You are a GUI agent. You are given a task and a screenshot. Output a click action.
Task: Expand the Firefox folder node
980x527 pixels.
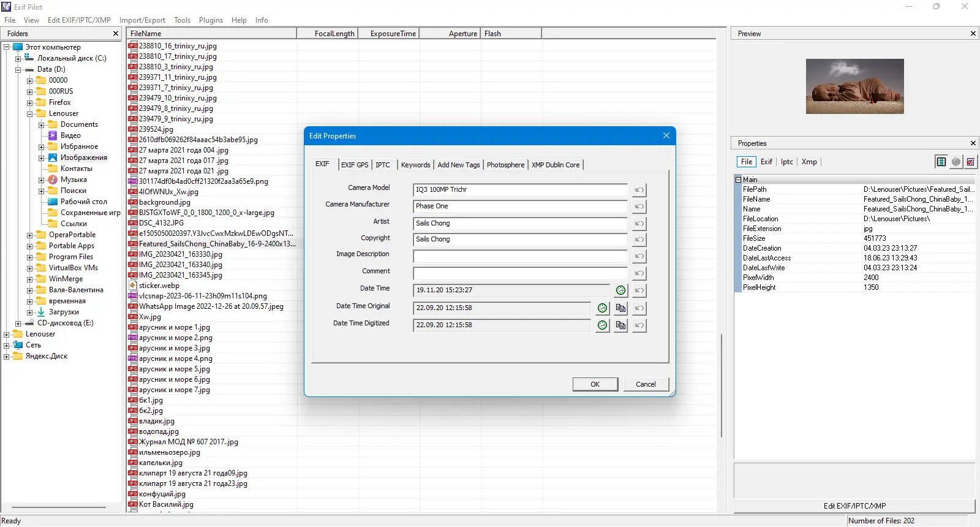pyautogui.click(x=29, y=102)
